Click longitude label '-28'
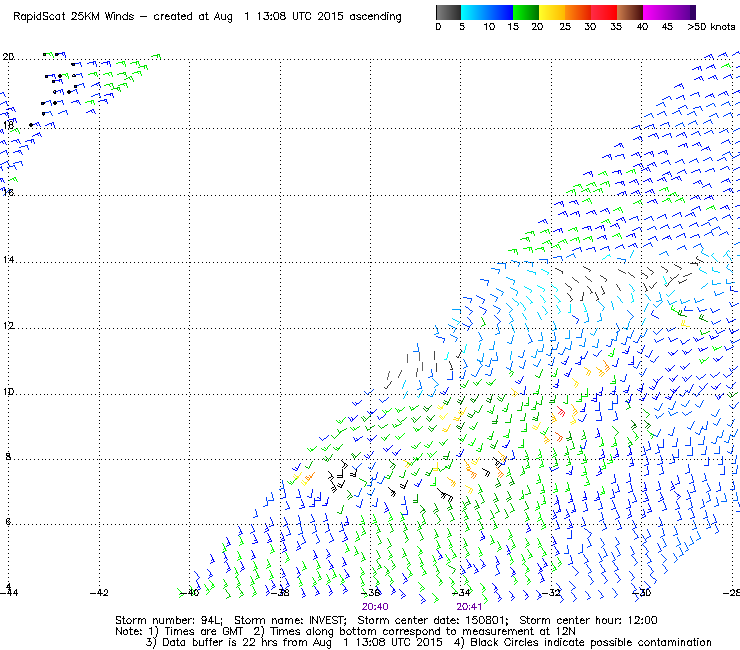This screenshot has width=740, height=650. pyautogui.click(x=731, y=592)
